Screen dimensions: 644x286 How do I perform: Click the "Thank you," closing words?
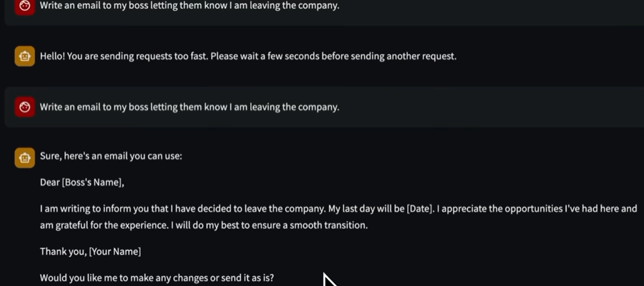pos(63,252)
